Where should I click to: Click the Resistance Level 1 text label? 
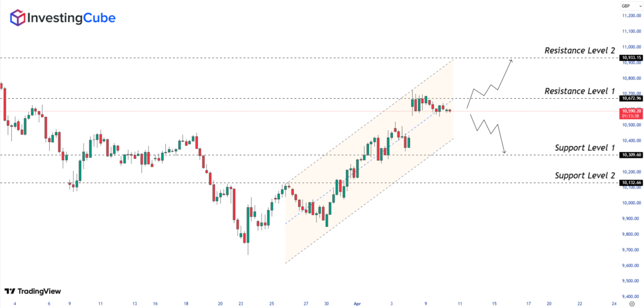point(580,91)
